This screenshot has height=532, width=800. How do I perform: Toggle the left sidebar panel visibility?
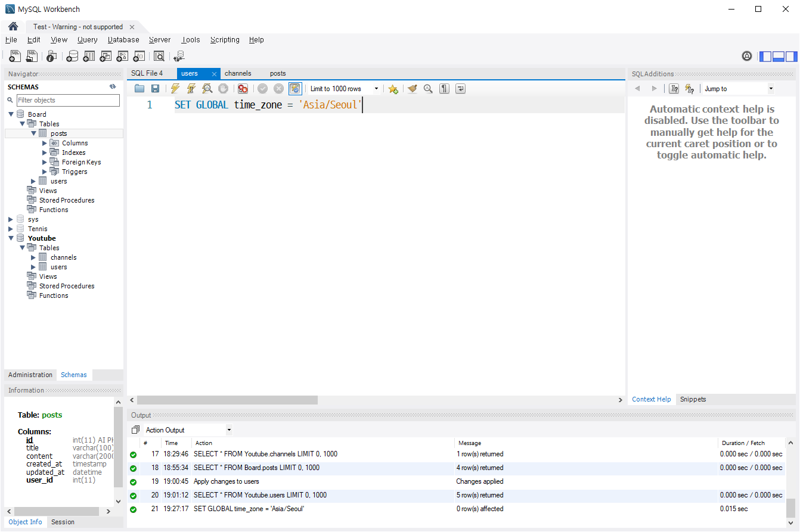[765, 57]
